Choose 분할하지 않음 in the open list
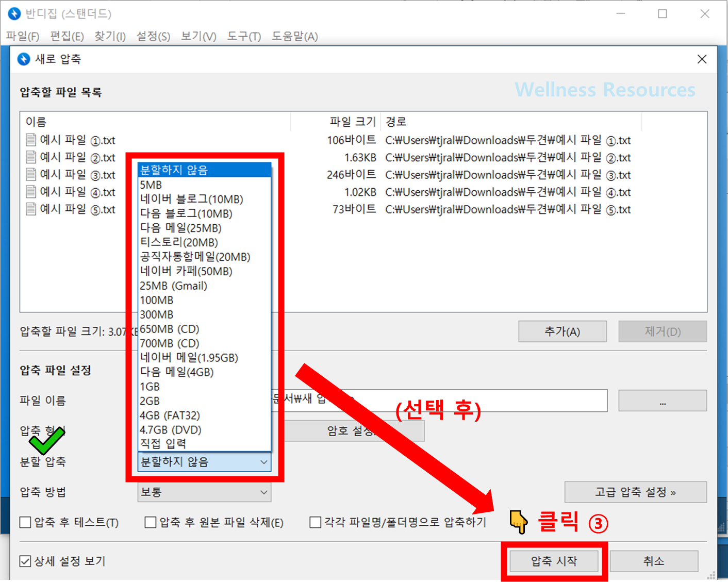This screenshot has height=582, width=728. tap(205, 170)
